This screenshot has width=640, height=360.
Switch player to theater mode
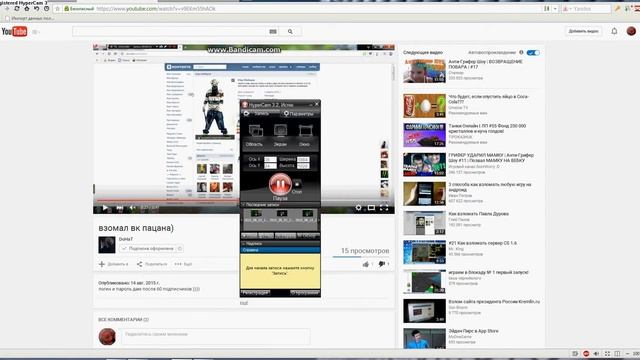[371, 208]
